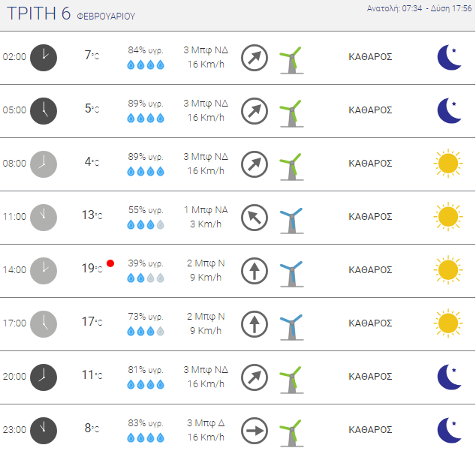This screenshot has height=451, width=476.
Task: Click the green windmill icon at 05:00
Action: tap(290, 111)
